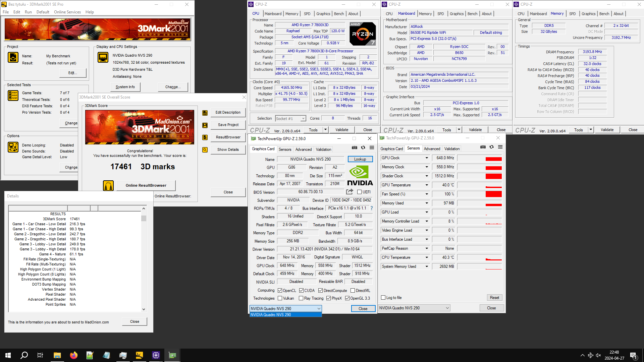Open the GPU-Z taskbar icon

click(x=172, y=355)
